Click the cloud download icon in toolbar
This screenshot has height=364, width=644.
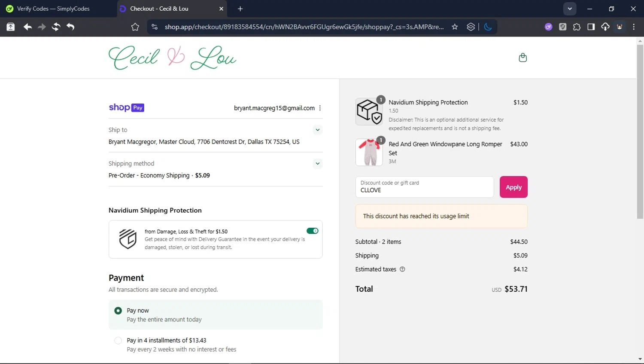point(605,27)
